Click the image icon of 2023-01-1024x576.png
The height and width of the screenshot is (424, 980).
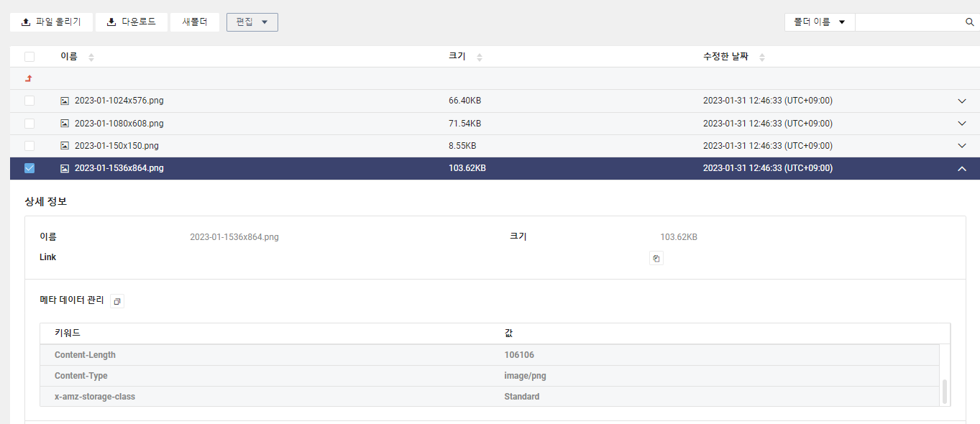coord(65,101)
